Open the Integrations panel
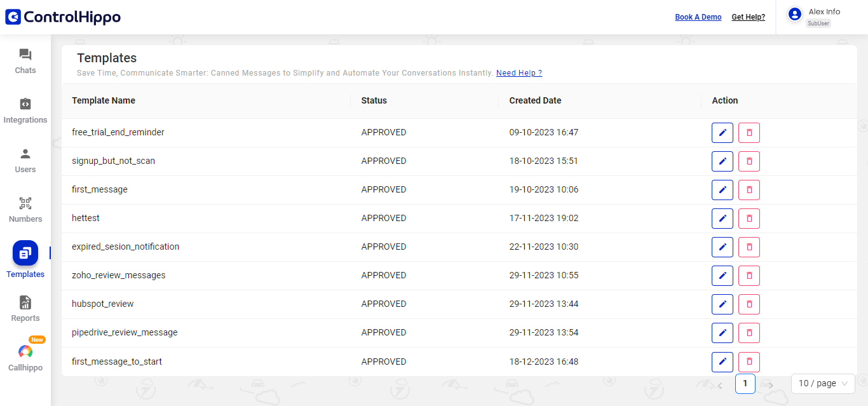Viewport: 868px width, 406px height. (25, 111)
